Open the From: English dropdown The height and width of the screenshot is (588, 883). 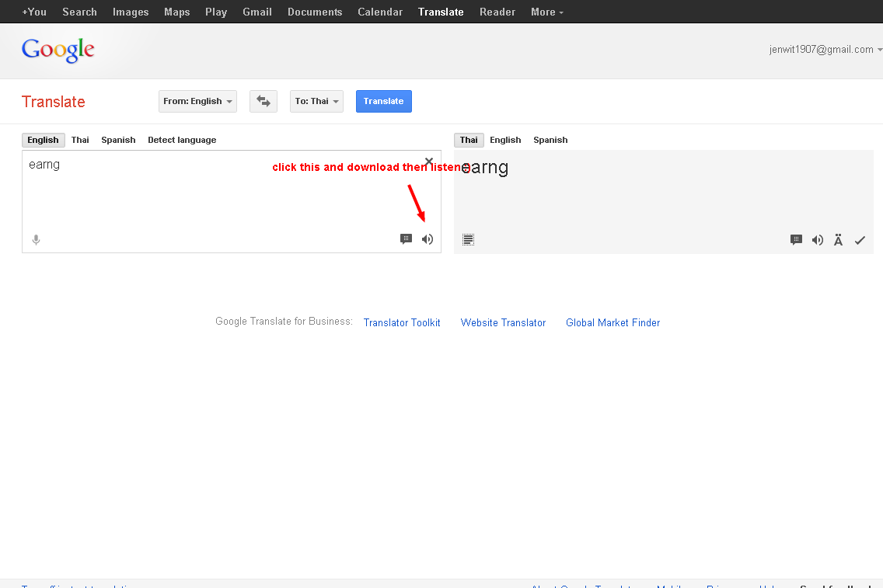click(x=197, y=101)
